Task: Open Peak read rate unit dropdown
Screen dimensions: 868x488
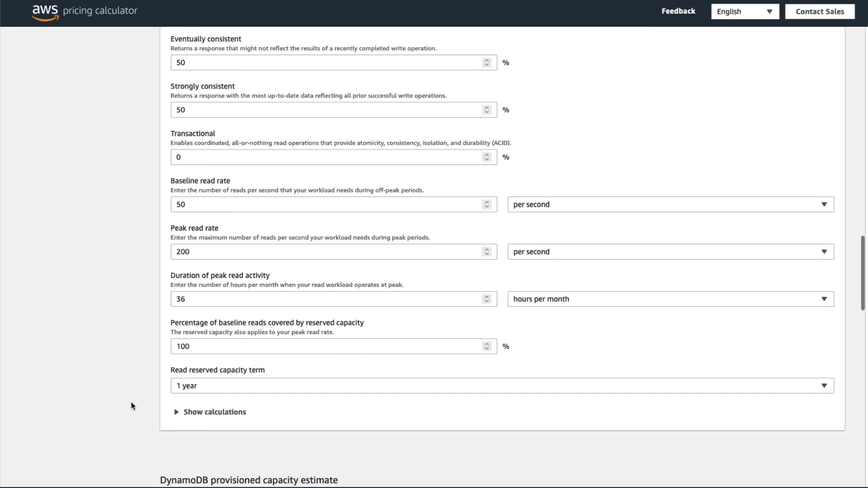Action: (x=670, y=252)
